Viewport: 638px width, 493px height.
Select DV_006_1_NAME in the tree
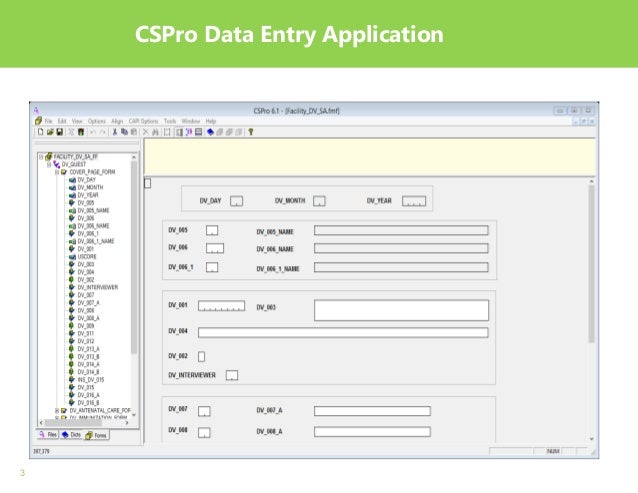click(x=96, y=241)
